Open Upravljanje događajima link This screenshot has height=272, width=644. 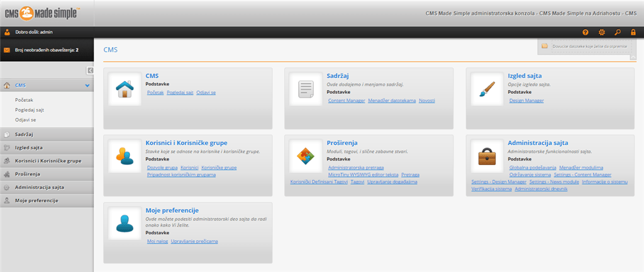[x=392, y=181]
